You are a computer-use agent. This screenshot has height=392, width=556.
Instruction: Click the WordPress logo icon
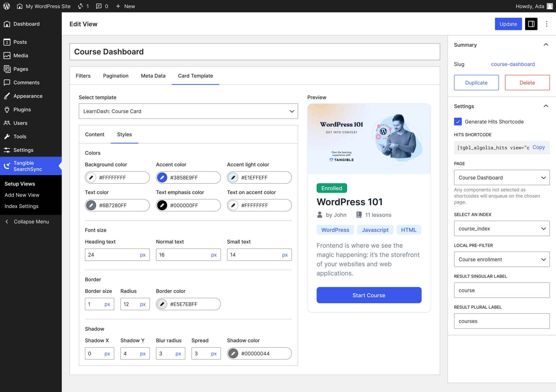coord(7,6)
